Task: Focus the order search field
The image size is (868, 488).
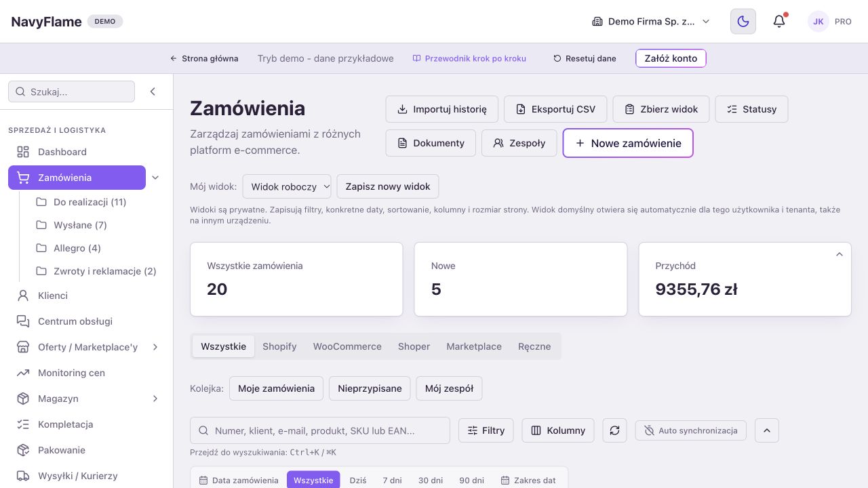Action: coord(320,430)
